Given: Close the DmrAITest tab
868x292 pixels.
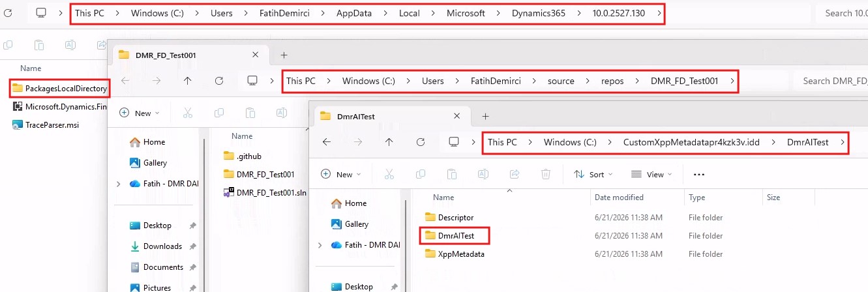Looking at the screenshot, I should (x=456, y=116).
